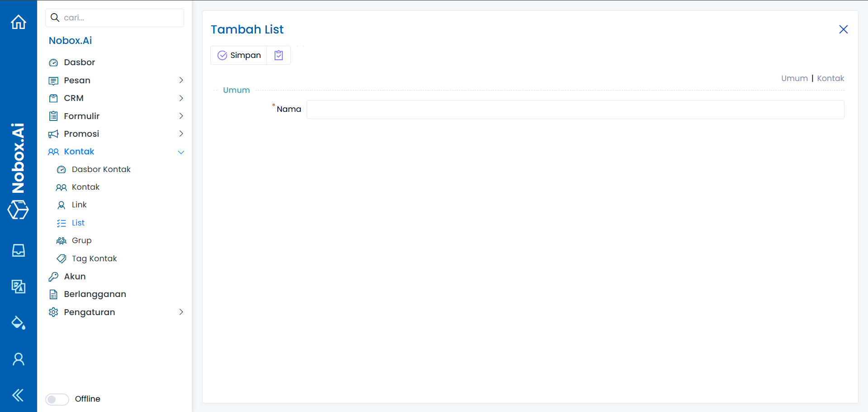868x412 pixels.
Task: Open Dasbor Kontak from the sidebar
Action: pos(101,169)
